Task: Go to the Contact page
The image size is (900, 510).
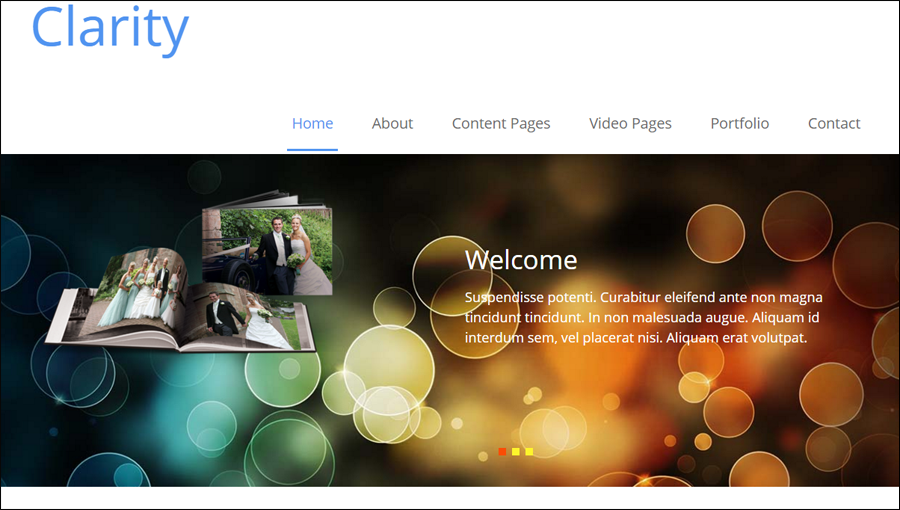Action: coord(833,123)
